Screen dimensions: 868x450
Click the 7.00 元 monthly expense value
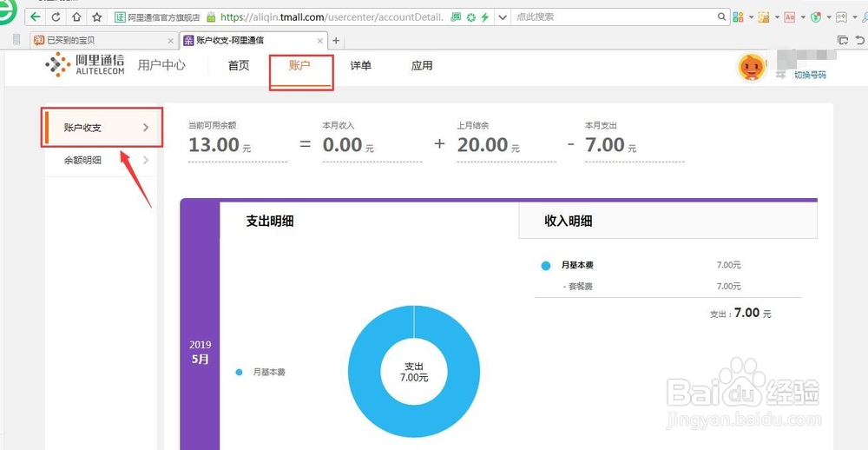[x=610, y=145]
